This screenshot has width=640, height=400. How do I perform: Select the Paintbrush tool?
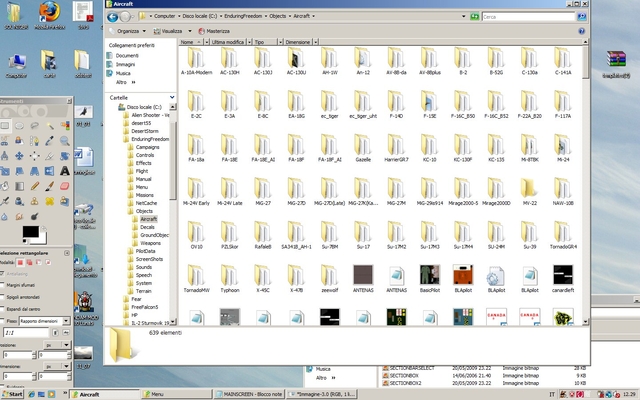pos(50,186)
